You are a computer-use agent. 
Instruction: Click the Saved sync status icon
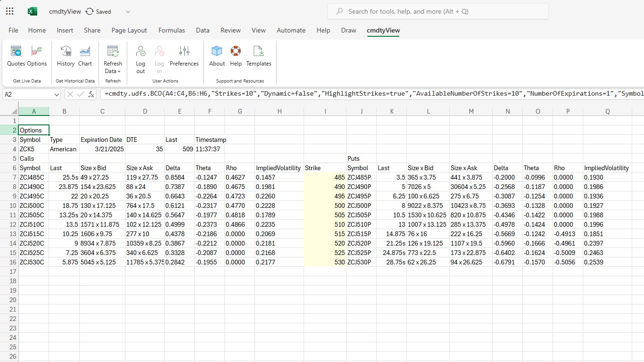pos(90,11)
